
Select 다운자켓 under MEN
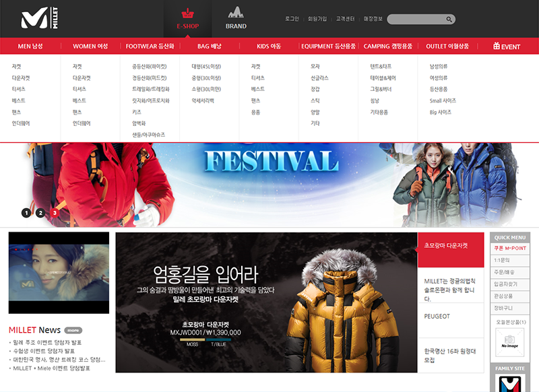[x=21, y=78]
